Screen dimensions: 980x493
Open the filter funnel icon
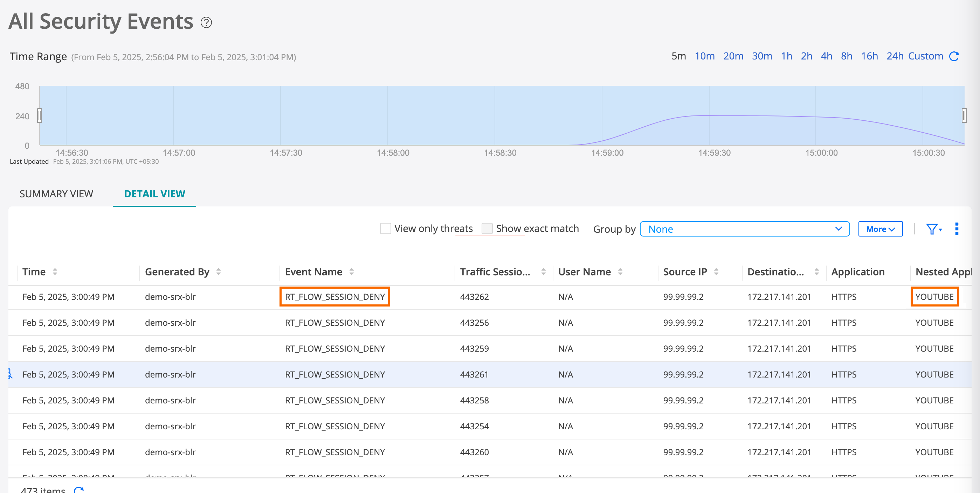tap(932, 229)
